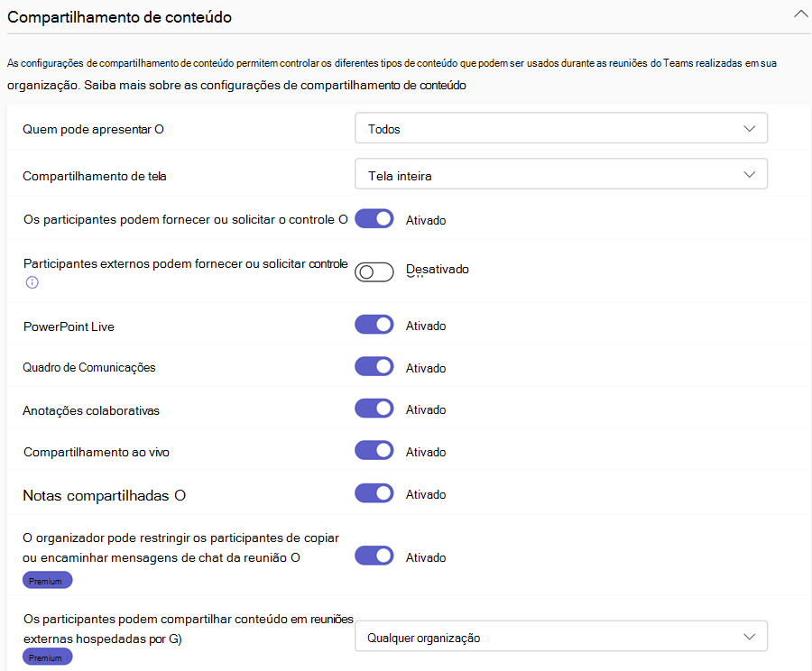
Task: Open the "Compartilhamento de tela" dropdown showing "Tela inteira"
Action: coord(560,173)
